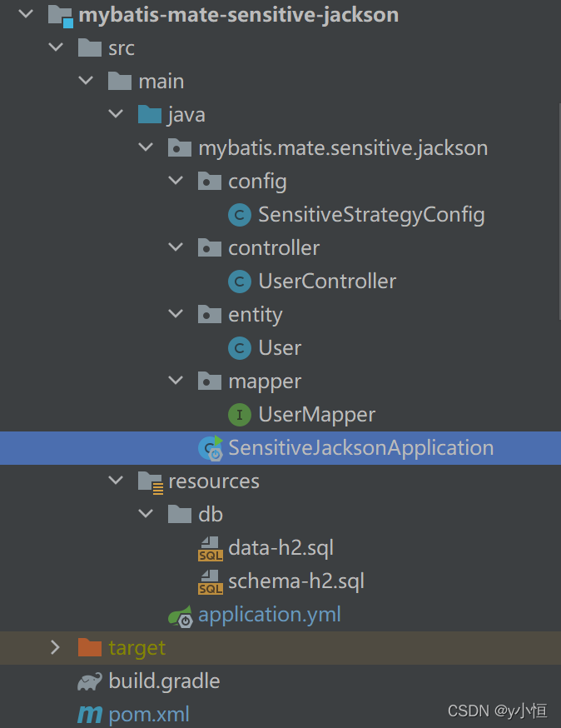Collapse the src folder chevron

point(56,47)
